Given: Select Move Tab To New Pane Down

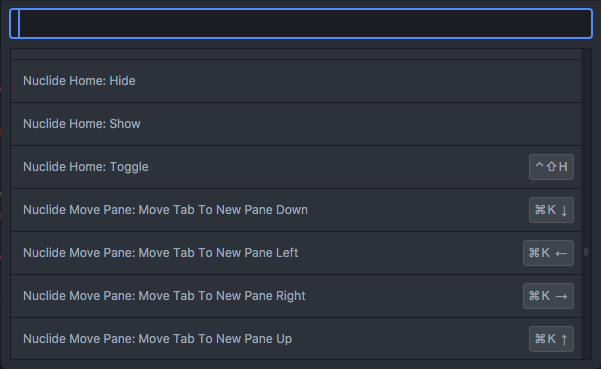Looking at the screenshot, I should pos(296,210).
